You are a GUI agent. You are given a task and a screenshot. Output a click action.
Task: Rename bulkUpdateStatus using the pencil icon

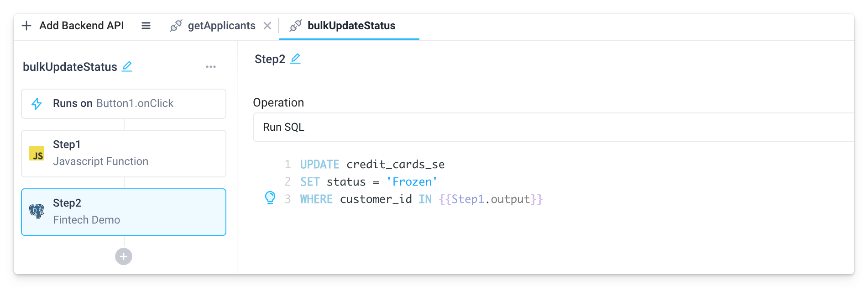coord(127,67)
